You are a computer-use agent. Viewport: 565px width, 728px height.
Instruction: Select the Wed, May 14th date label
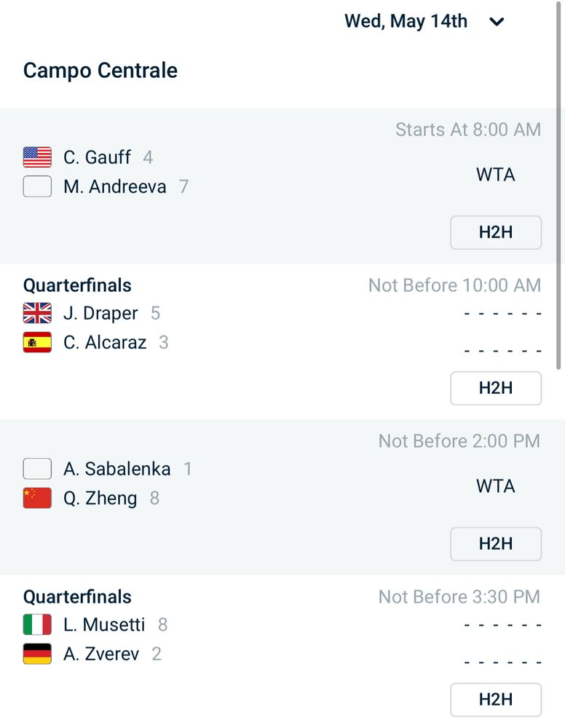406,21
